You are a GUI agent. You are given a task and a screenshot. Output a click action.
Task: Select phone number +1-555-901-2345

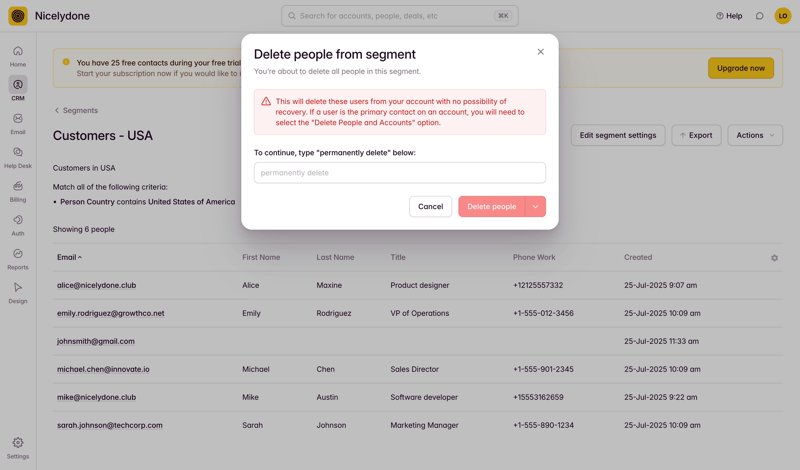tap(543, 369)
